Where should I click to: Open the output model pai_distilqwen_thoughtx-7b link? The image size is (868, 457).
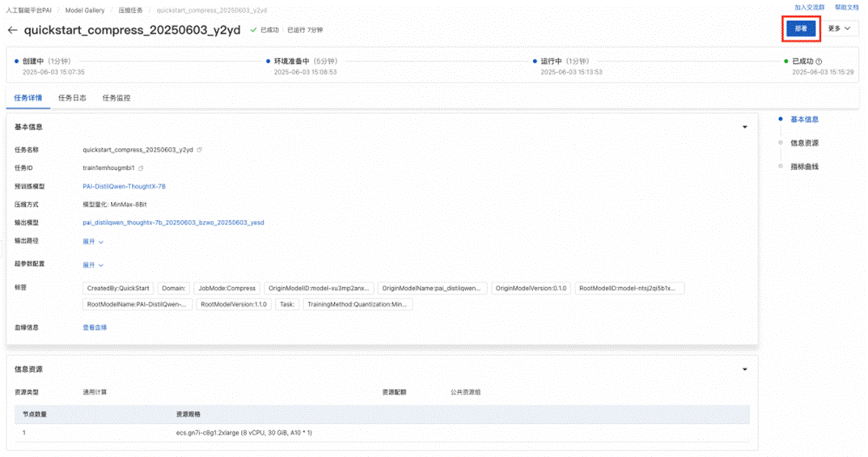click(x=173, y=222)
